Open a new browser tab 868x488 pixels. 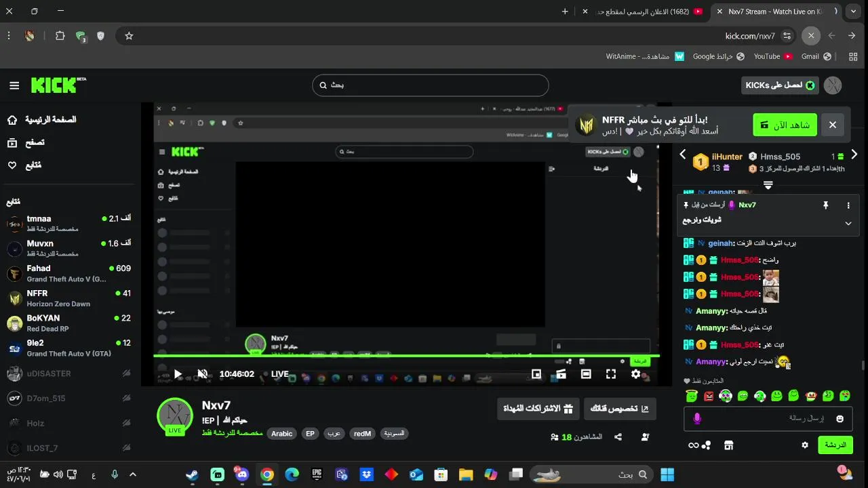tap(565, 12)
